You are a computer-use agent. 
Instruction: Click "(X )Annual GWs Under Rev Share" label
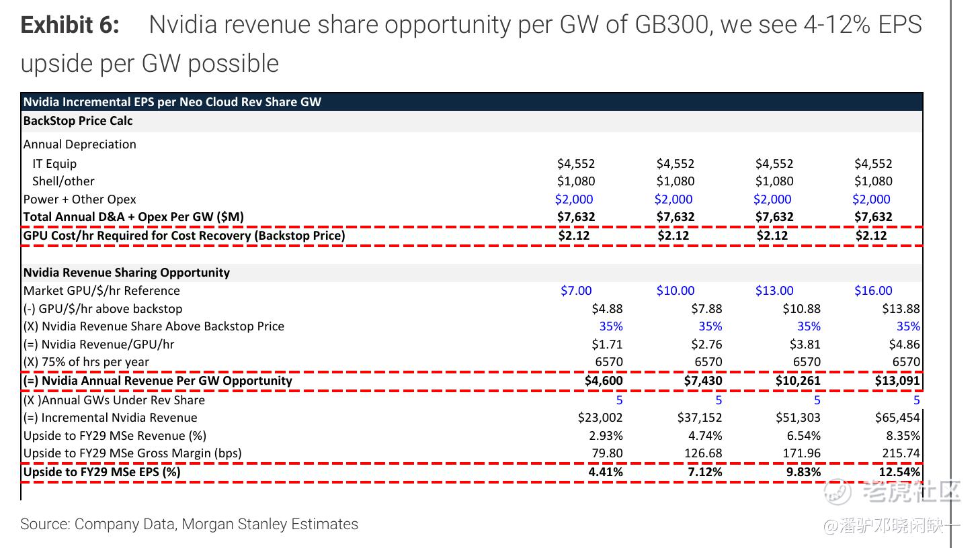(x=114, y=400)
